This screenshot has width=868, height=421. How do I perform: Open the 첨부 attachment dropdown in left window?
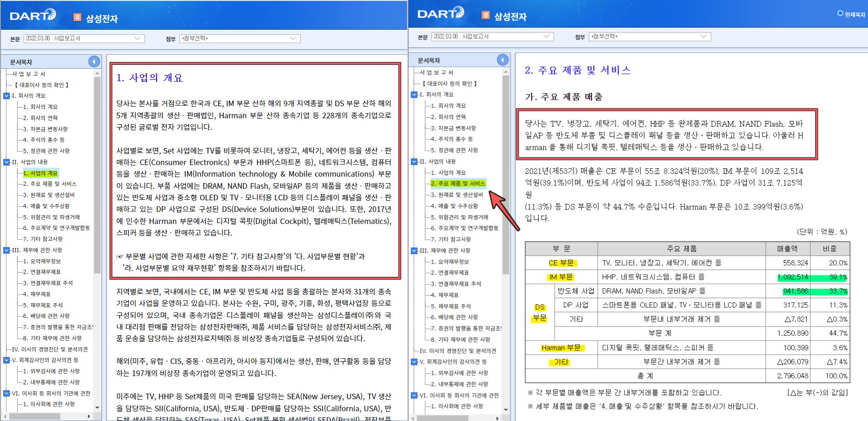click(x=240, y=38)
